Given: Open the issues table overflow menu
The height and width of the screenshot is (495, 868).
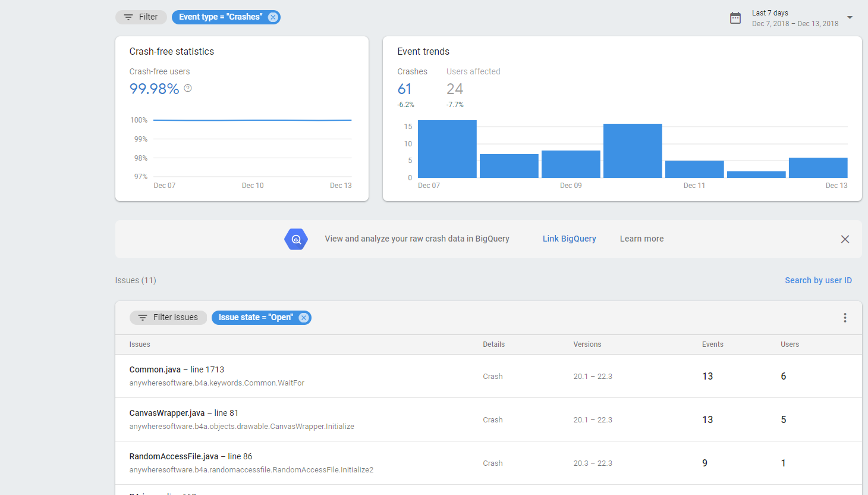Looking at the screenshot, I should coord(845,318).
